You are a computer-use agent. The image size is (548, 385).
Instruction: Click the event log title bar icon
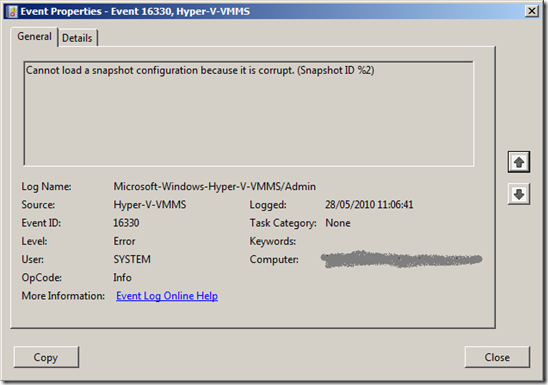coord(13,12)
